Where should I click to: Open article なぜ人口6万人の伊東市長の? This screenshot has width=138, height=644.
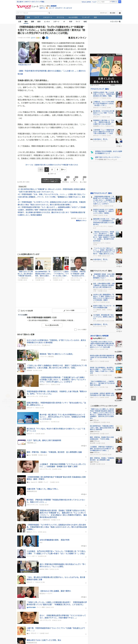click(56, 341)
